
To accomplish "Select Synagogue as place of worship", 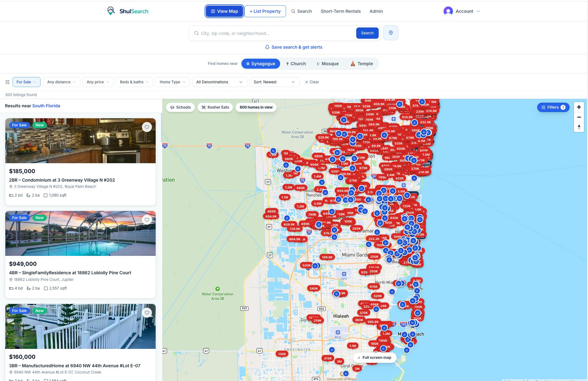I will click(x=261, y=64).
